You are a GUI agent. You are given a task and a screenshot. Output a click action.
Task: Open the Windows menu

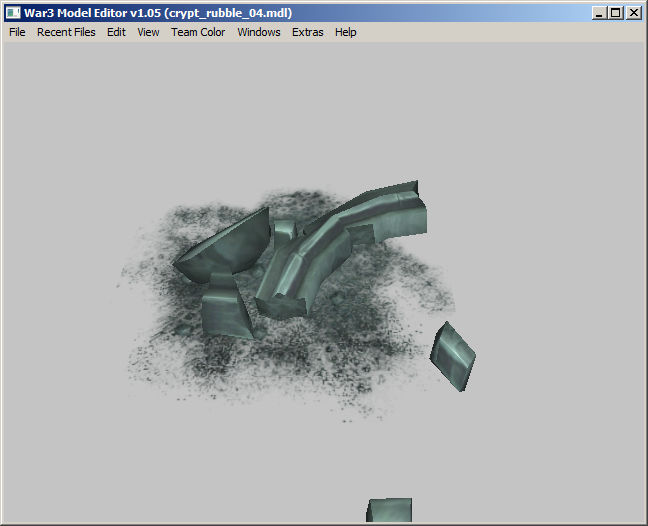259,32
